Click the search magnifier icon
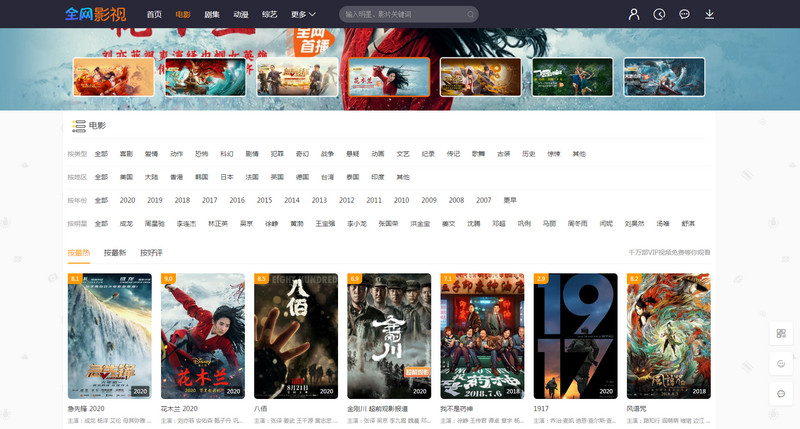Image resolution: width=800 pixels, height=429 pixels. point(470,14)
